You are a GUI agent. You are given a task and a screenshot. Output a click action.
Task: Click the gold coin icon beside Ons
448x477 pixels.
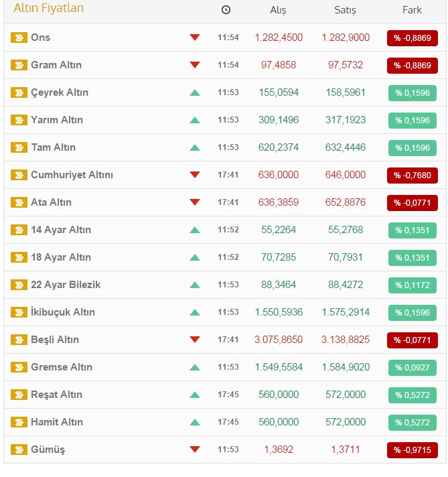pos(19,38)
